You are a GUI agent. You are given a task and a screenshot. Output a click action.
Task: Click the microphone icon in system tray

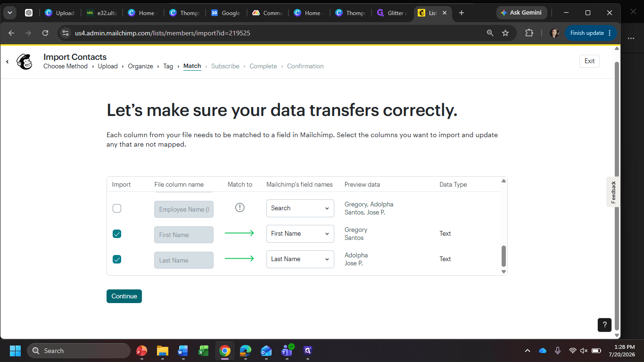pyautogui.click(x=558, y=351)
